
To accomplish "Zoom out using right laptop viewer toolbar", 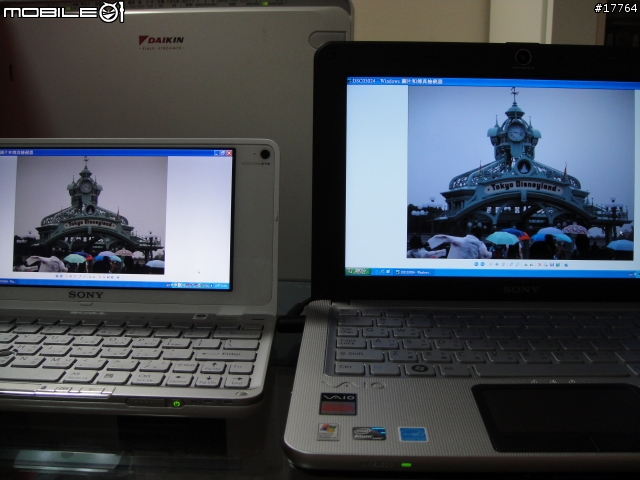I will 517,264.
